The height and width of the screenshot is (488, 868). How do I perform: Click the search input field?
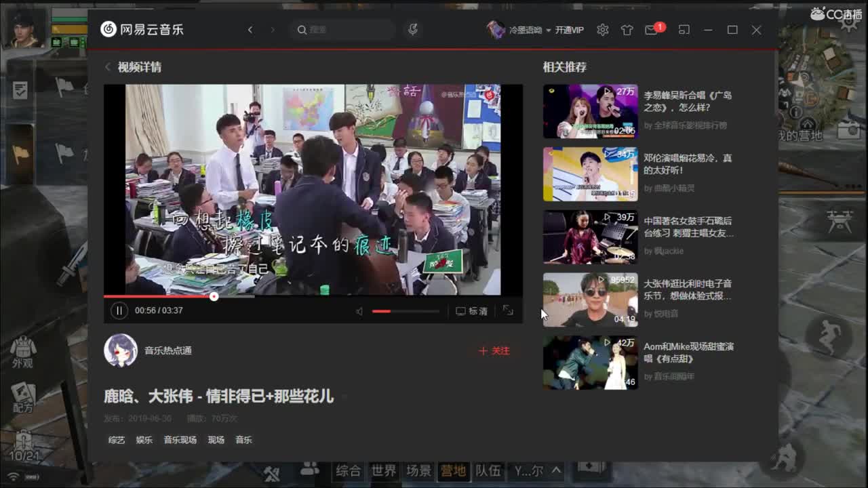[343, 30]
